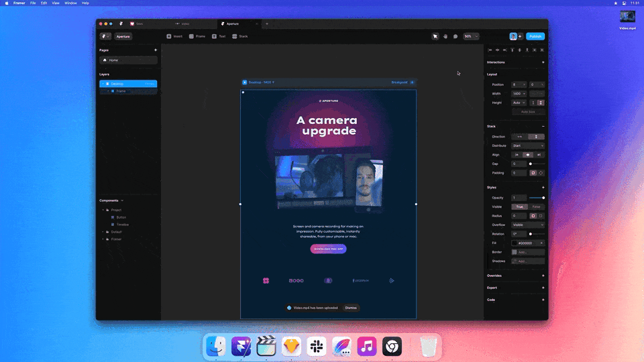Set stack direction to horizontal

(x=519, y=137)
